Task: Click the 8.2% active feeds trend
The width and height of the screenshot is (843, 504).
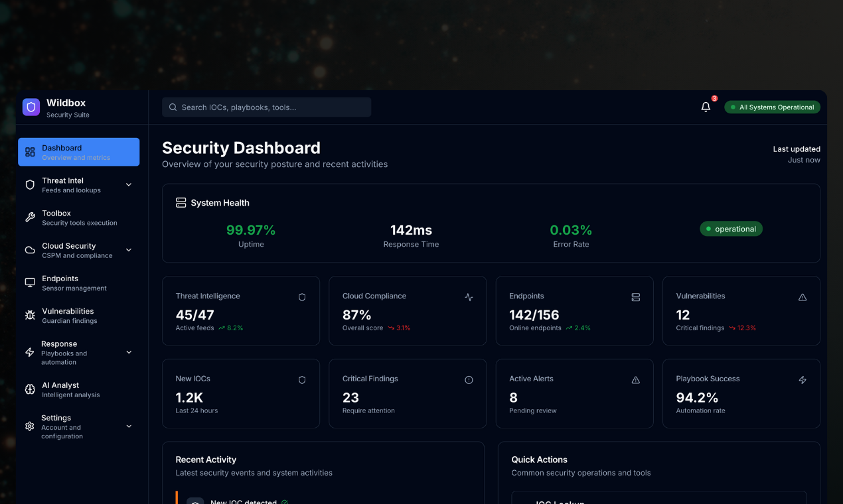Action: coord(230,328)
